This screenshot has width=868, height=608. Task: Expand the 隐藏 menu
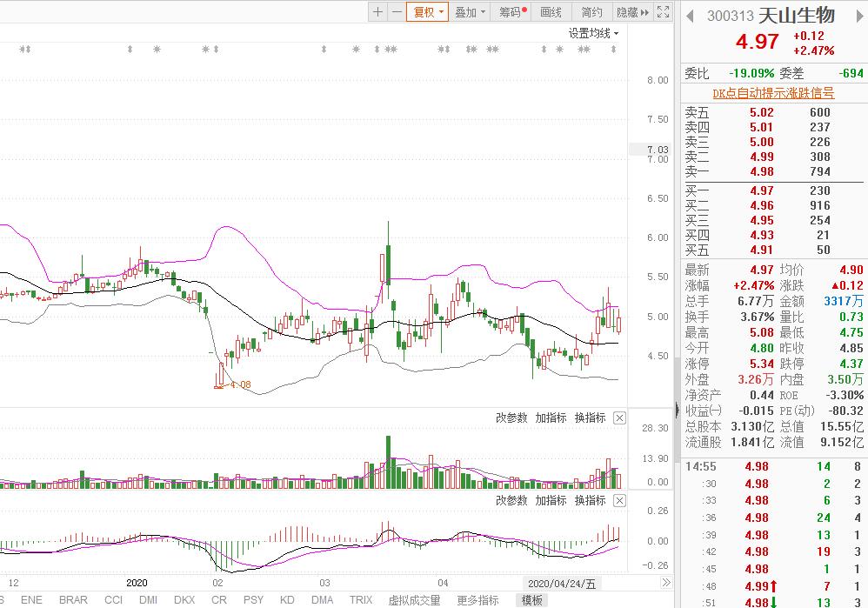tap(632, 12)
